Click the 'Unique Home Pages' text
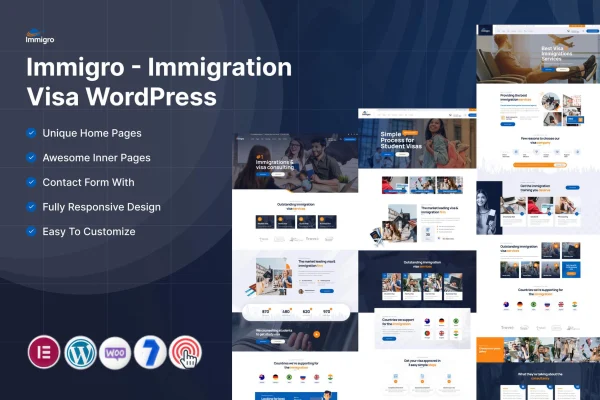 coord(92,133)
